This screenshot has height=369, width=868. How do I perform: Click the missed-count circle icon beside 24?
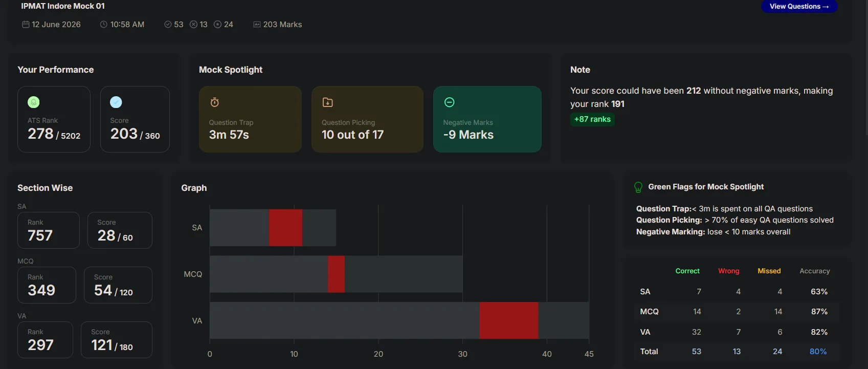(x=217, y=25)
